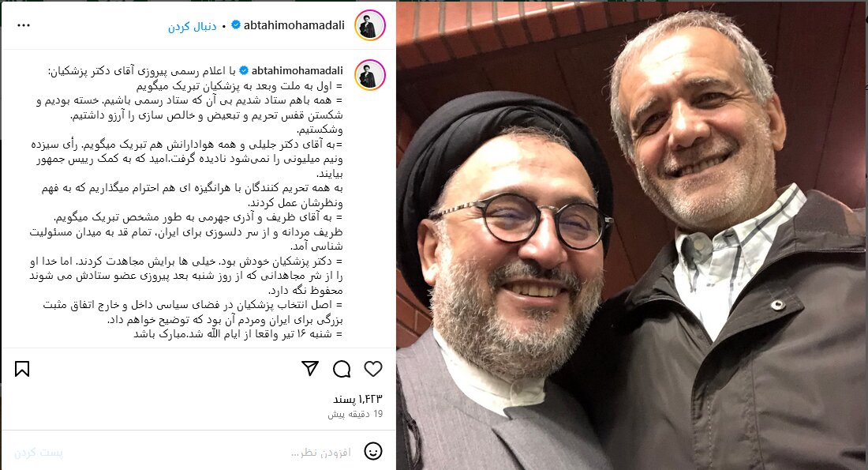Click the caption profile picture avatar

pos(370,75)
